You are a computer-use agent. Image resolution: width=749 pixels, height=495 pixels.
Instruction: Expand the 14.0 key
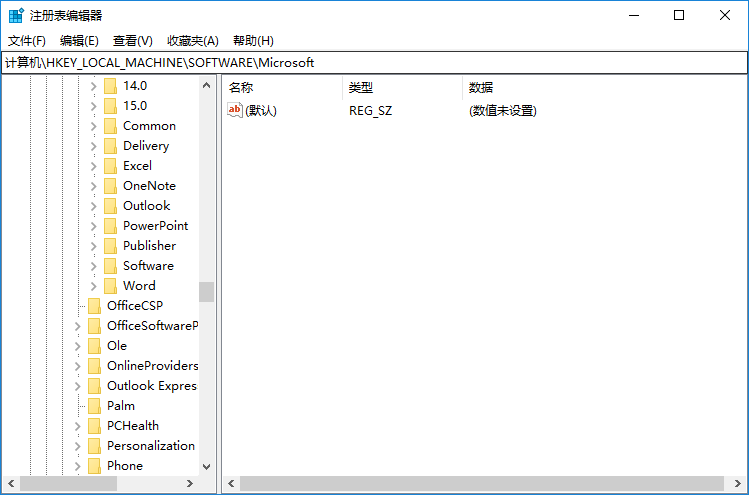[x=94, y=86]
